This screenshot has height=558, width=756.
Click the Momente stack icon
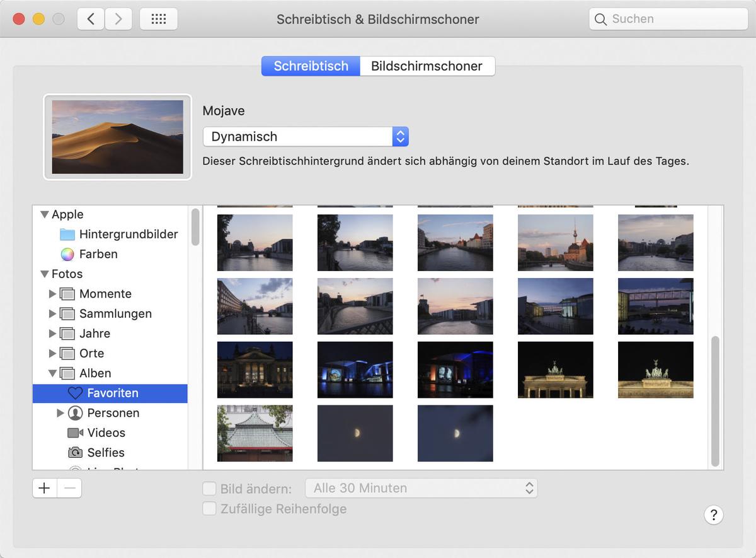[67, 294]
